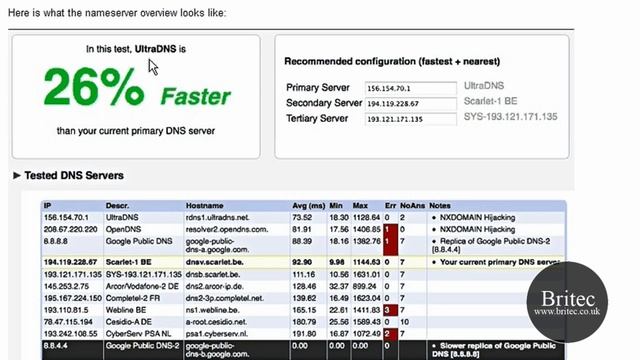640x360 pixels.
Task: Select IP address 193.110.81.5 in table
Action: [x=66, y=310]
